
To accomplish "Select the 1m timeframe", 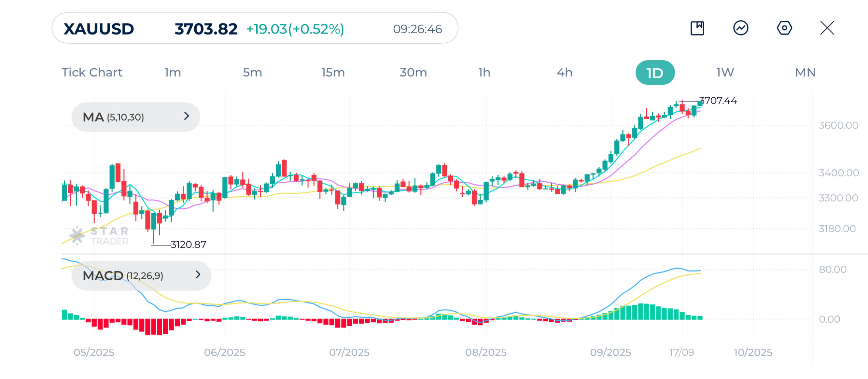I will pyautogui.click(x=173, y=73).
